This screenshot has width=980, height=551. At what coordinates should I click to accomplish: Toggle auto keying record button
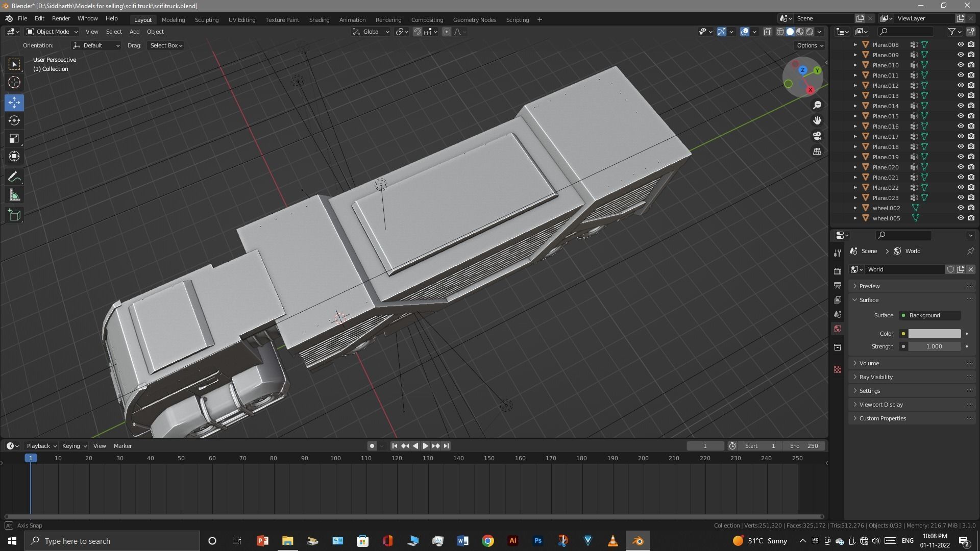tap(372, 446)
